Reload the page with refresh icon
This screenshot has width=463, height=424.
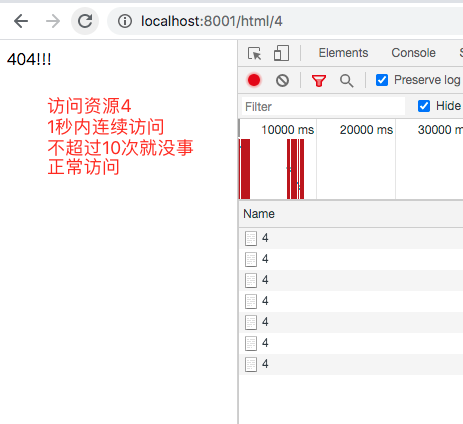coord(85,21)
